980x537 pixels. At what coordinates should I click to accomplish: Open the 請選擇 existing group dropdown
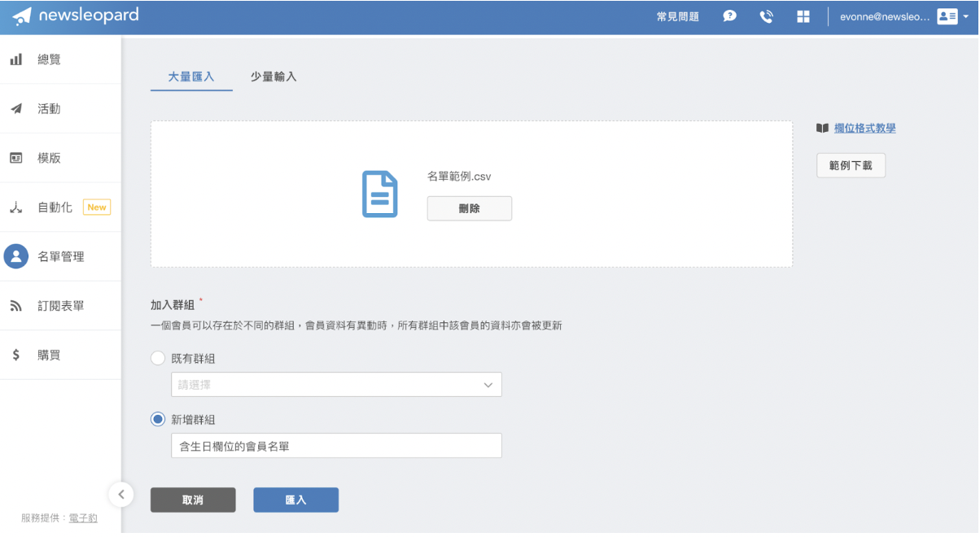point(336,385)
